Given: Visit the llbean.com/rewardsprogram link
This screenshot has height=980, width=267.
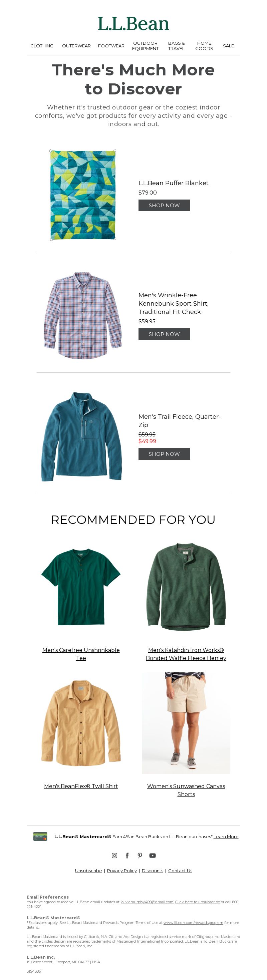Looking at the screenshot, I should [193, 923].
